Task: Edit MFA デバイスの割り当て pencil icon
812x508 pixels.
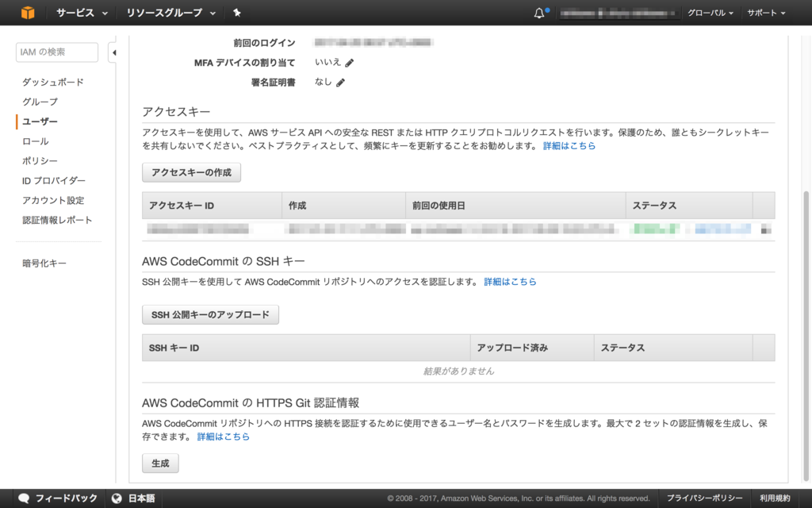Action: [350, 63]
